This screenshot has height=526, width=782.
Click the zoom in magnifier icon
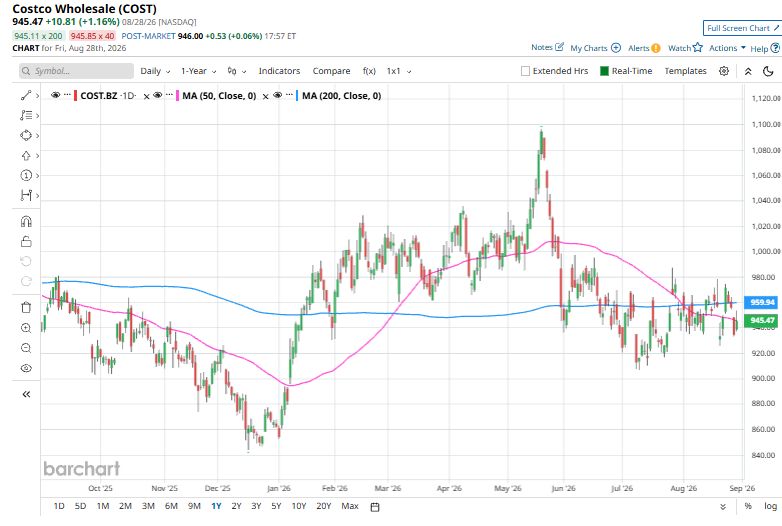point(26,328)
